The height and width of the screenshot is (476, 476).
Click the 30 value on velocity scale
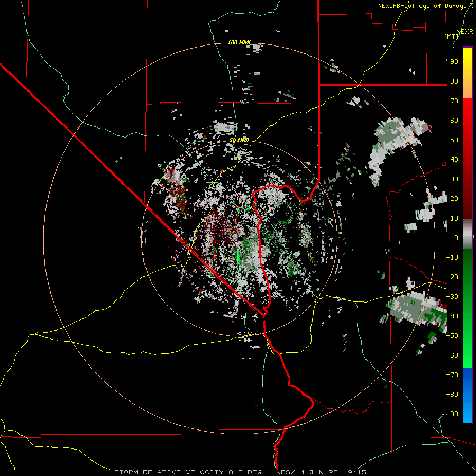click(x=454, y=179)
